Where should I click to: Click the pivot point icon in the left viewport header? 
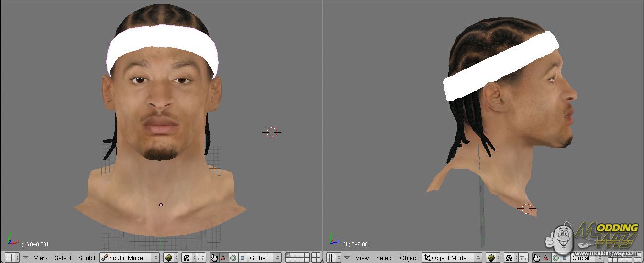(x=188, y=258)
